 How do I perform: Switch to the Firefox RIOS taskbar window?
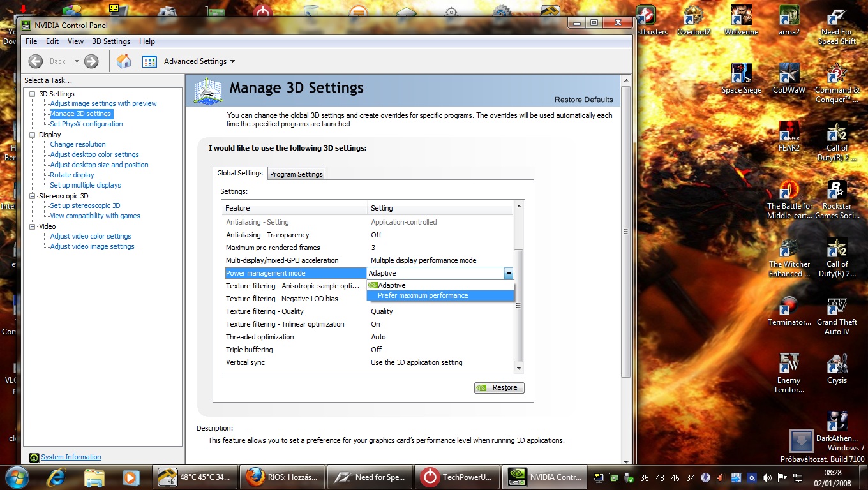tap(281, 477)
